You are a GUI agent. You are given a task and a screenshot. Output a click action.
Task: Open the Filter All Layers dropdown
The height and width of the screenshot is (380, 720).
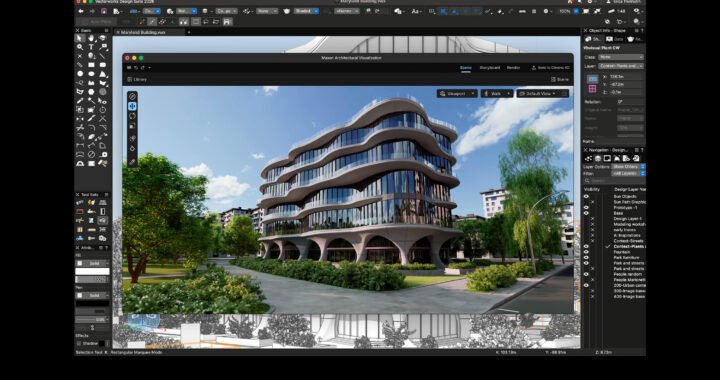click(x=628, y=173)
